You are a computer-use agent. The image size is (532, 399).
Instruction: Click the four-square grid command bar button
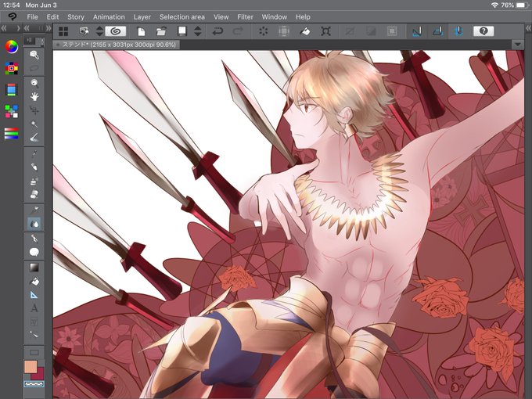(x=63, y=31)
